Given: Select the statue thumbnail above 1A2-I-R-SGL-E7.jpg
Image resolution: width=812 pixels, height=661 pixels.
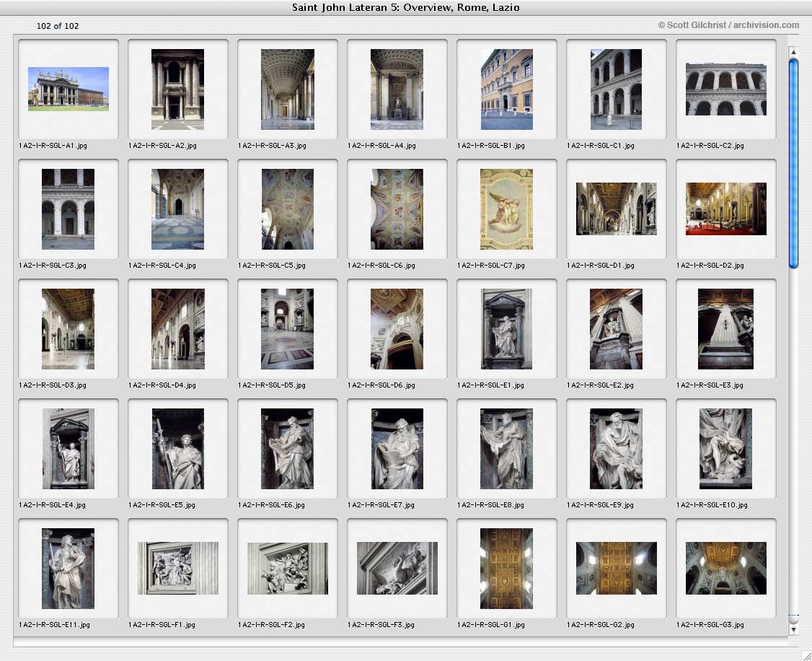Looking at the screenshot, I should tap(397, 449).
